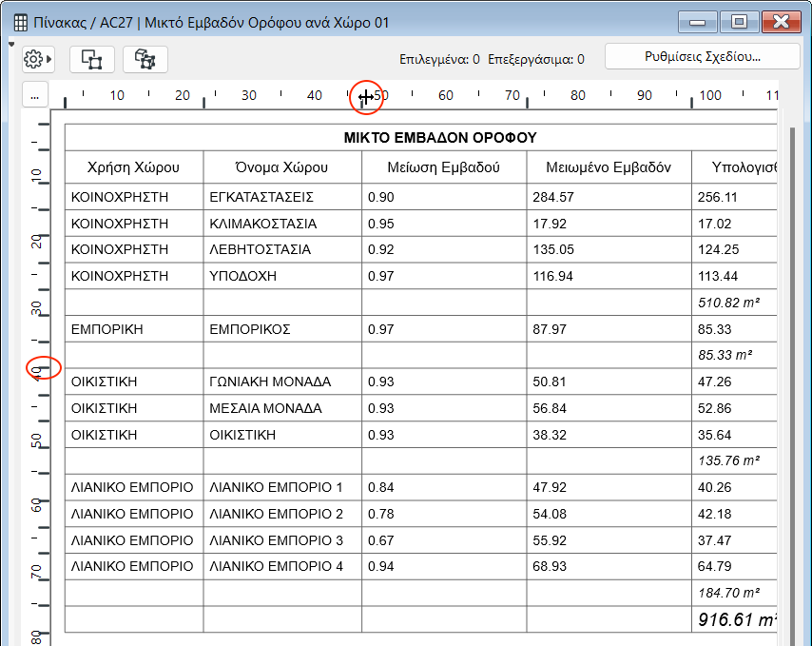Click the Select in 2D toolbar icon
The height and width of the screenshot is (646, 812).
pos(92,59)
